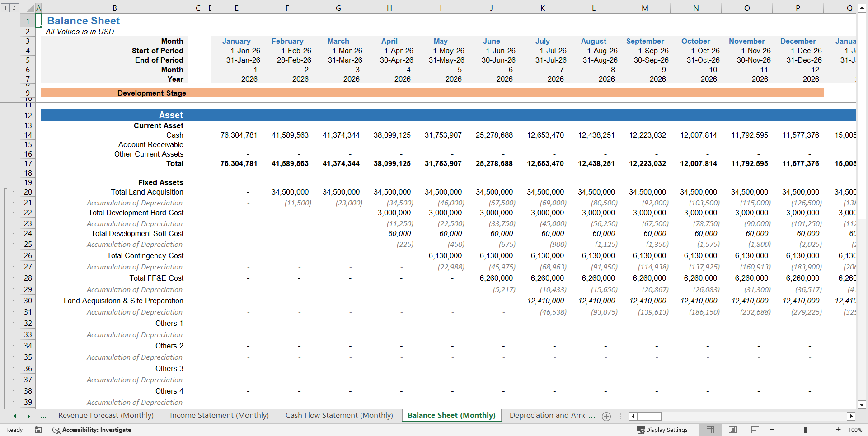
Task: Click outline level 1 button to collapse rows
Action: click(5, 8)
